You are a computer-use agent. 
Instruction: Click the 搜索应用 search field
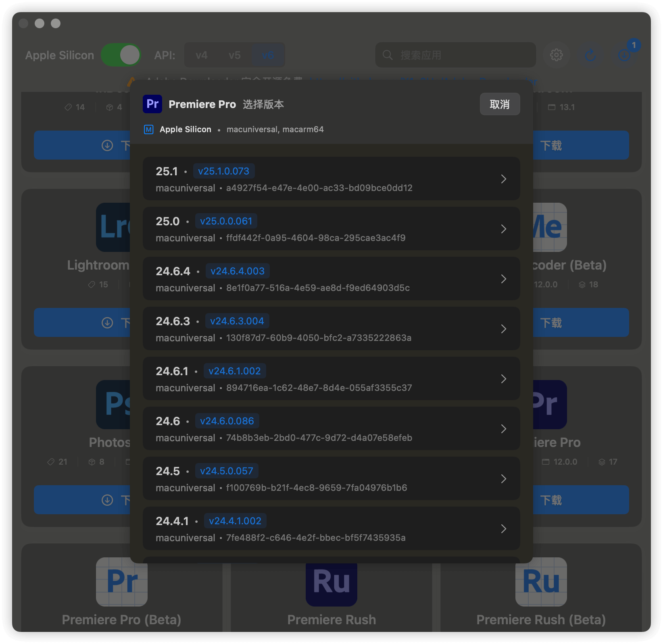point(455,55)
